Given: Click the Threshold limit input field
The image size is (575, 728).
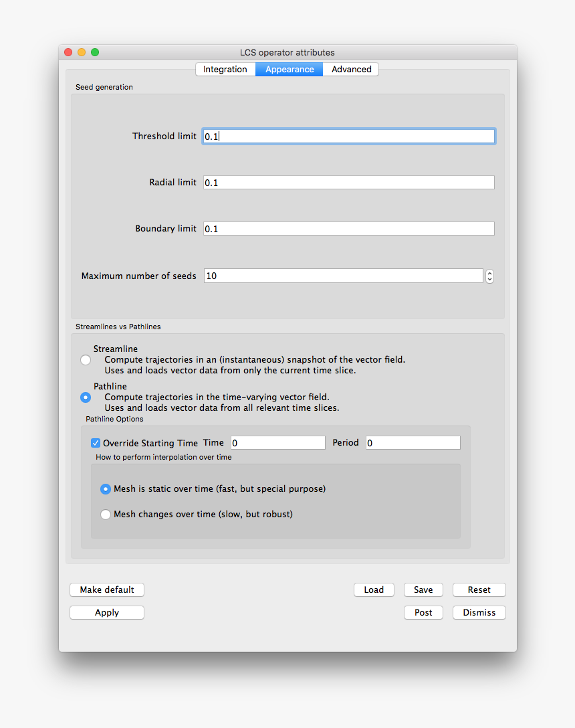Looking at the screenshot, I should click(x=348, y=136).
